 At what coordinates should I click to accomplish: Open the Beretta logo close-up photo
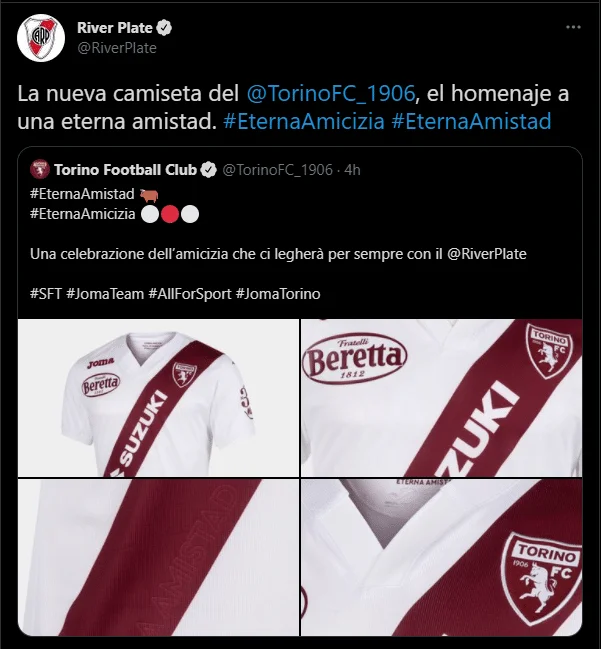coord(441,398)
